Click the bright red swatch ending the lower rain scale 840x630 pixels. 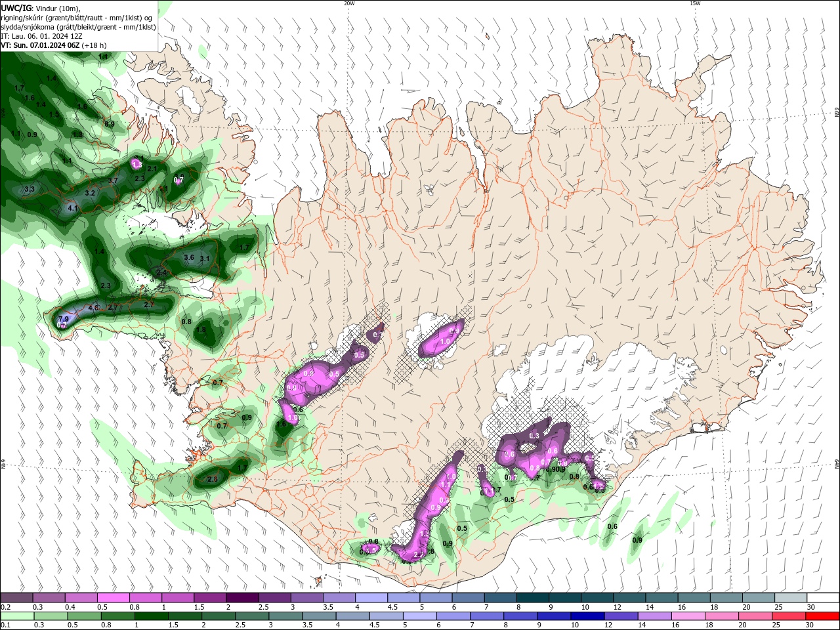point(822,616)
